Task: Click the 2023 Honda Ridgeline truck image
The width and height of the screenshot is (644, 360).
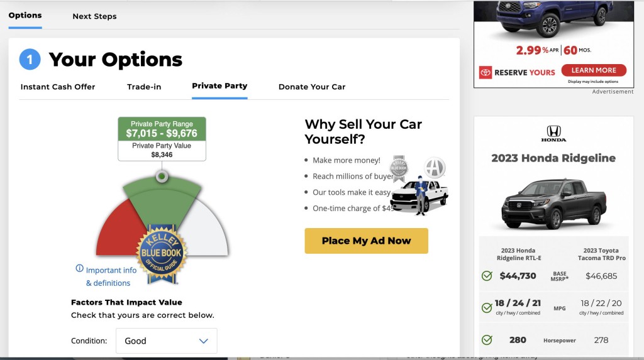Action: point(553,204)
